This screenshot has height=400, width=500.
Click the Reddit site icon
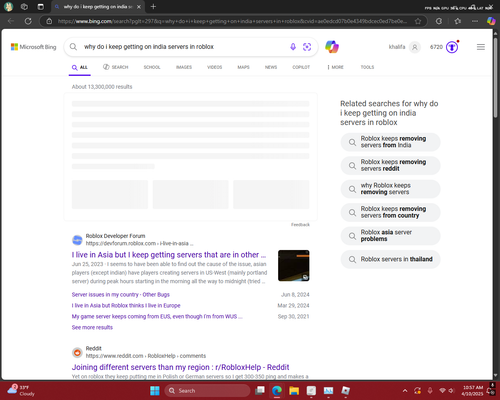coord(77,352)
